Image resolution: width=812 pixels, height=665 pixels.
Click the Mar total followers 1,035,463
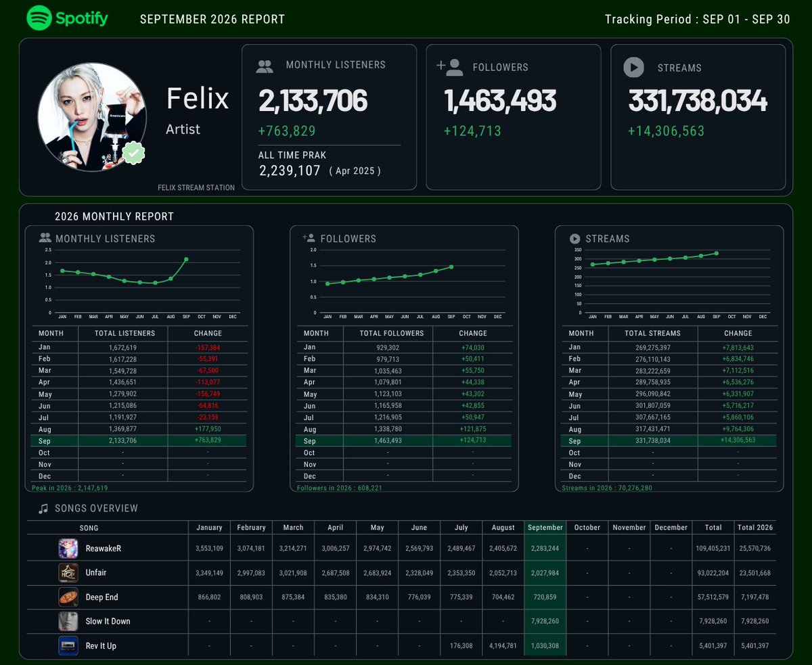pos(388,370)
